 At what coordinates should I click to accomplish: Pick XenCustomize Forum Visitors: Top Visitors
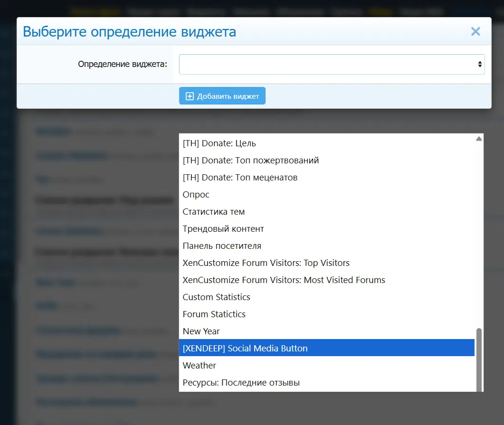266,263
